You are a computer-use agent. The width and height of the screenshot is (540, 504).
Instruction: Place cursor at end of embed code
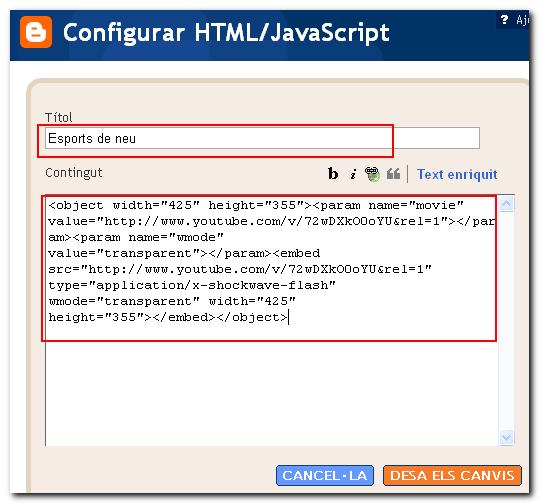(x=288, y=317)
